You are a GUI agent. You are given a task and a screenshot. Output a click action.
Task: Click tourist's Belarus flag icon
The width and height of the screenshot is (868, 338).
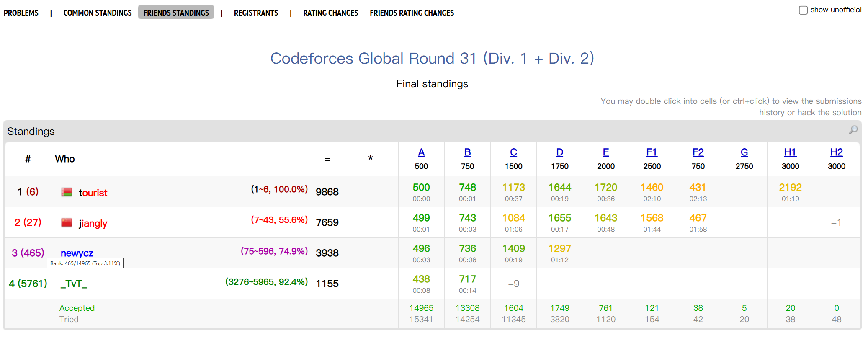pyautogui.click(x=67, y=192)
